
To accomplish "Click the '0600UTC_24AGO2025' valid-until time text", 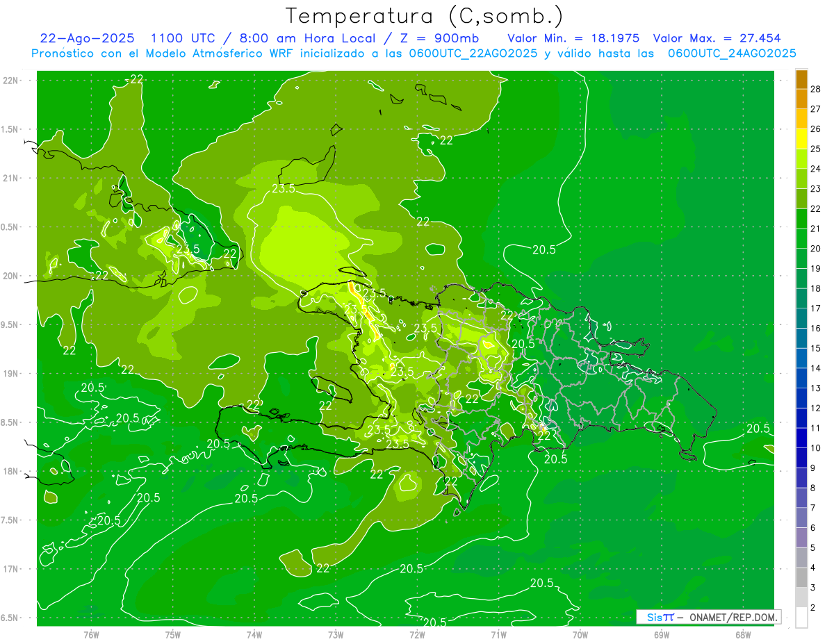I will click(x=732, y=53).
